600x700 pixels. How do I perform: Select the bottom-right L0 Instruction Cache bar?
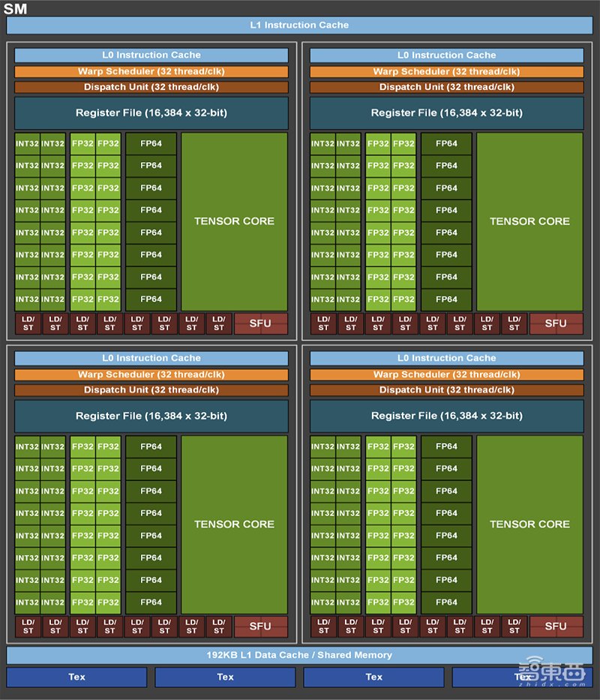(447, 358)
